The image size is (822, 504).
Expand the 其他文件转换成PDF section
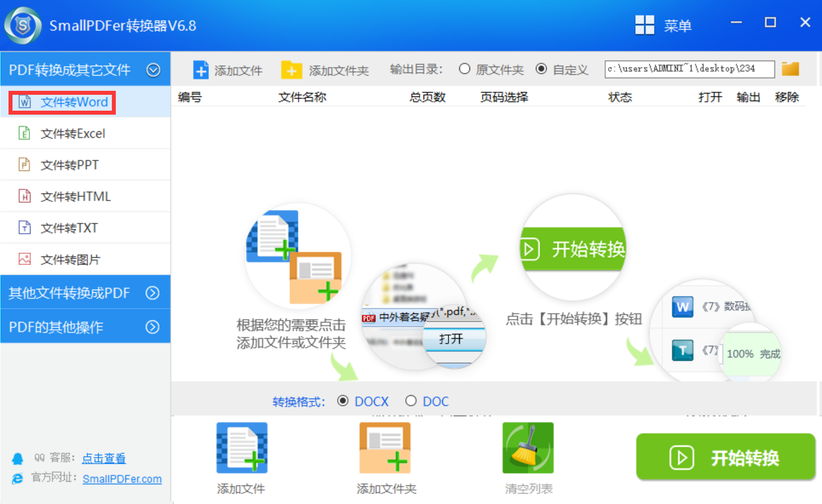pyautogui.click(x=152, y=293)
